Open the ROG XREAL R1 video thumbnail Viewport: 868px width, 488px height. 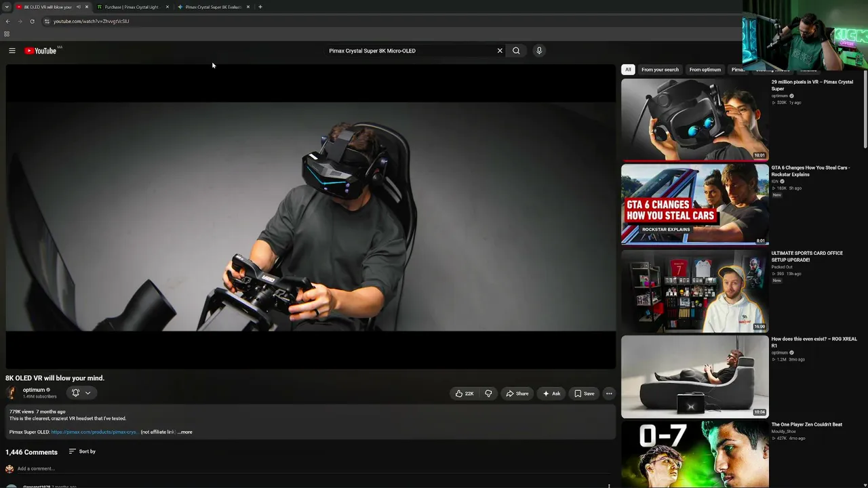click(x=694, y=376)
